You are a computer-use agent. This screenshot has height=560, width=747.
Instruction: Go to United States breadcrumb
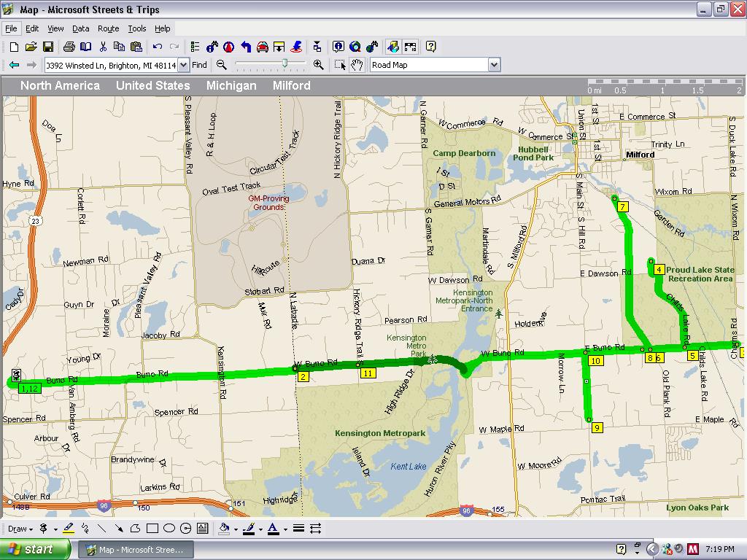153,86
